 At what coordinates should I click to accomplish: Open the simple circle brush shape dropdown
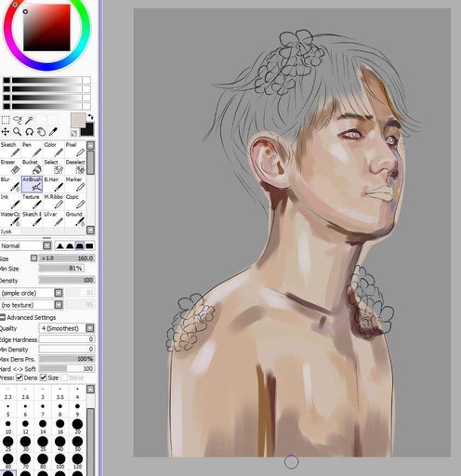tap(32, 293)
